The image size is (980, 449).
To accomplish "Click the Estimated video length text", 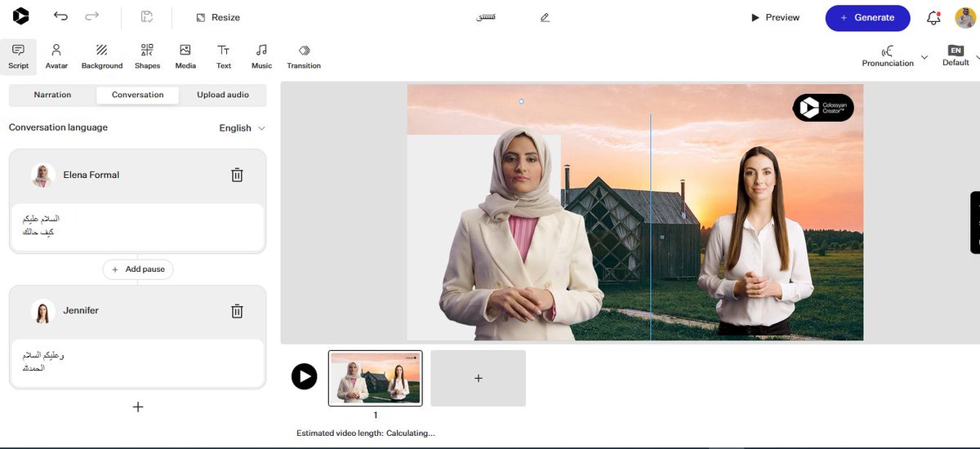I will [366, 433].
